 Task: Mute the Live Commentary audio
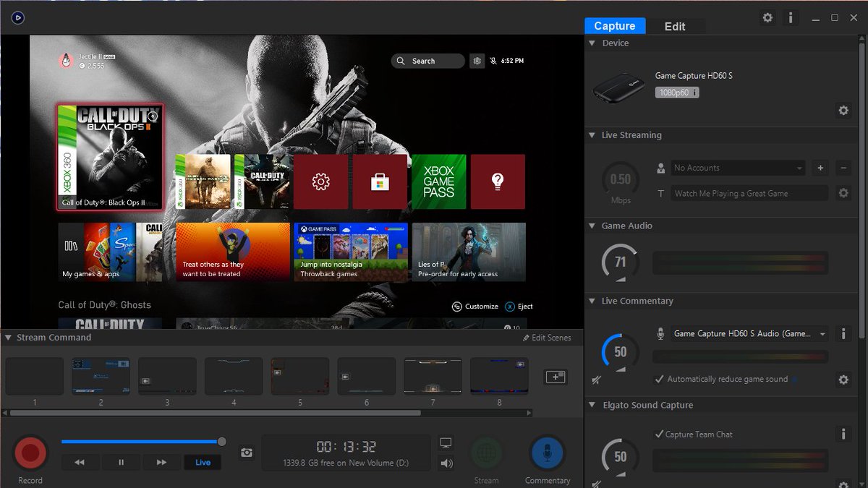(597, 379)
